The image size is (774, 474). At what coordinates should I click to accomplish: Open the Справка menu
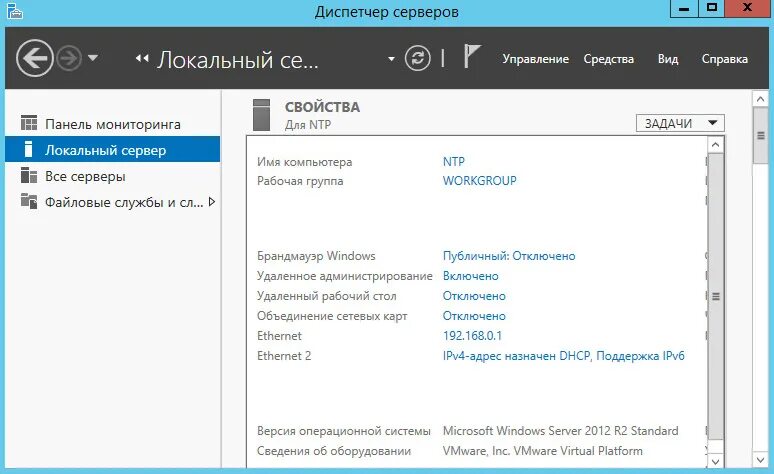pos(724,59)
